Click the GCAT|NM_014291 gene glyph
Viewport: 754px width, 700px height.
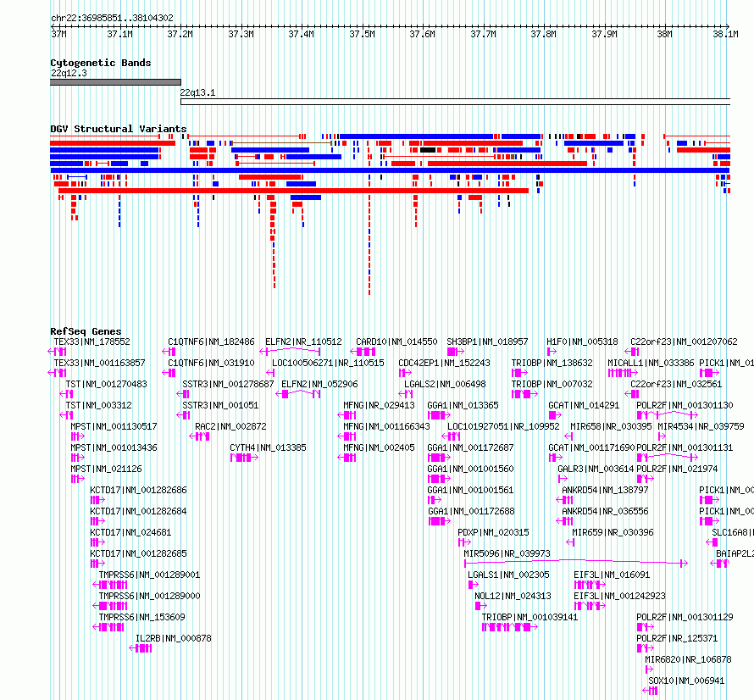pos(555,415)
